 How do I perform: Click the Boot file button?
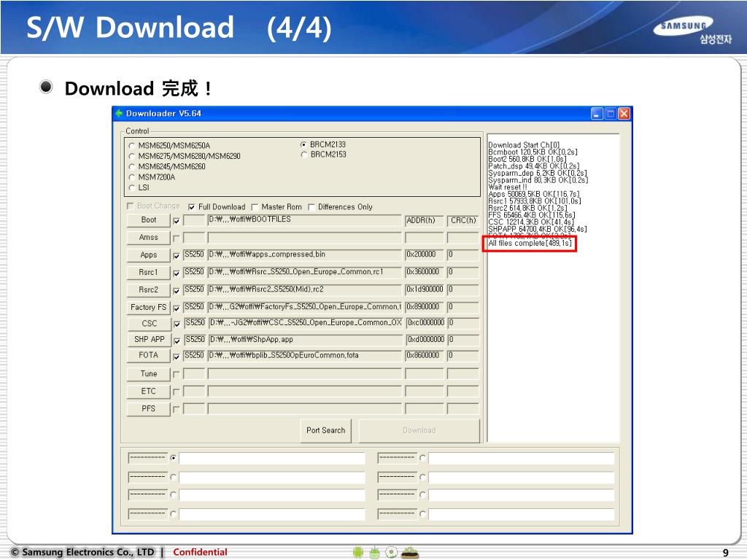148,220
